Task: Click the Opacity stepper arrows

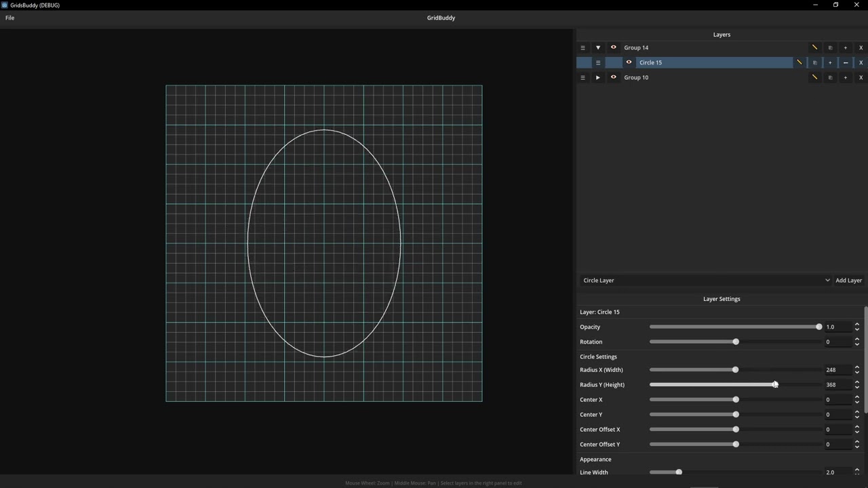Action: pyautogui.click(x=857, y=327)
